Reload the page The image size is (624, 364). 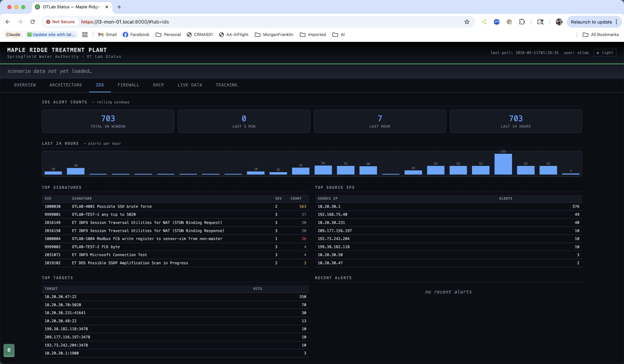(x=32, y=22)
